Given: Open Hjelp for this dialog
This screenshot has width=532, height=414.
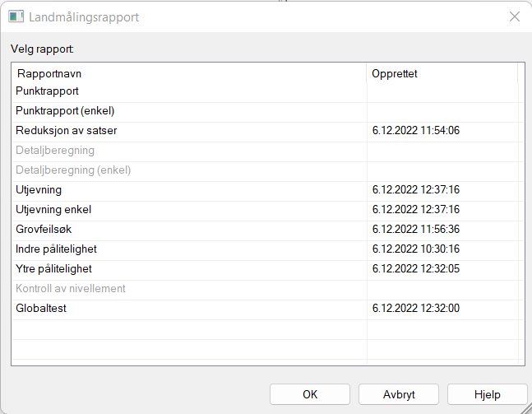Looking at the screenshot, I should tap(487, 394).
